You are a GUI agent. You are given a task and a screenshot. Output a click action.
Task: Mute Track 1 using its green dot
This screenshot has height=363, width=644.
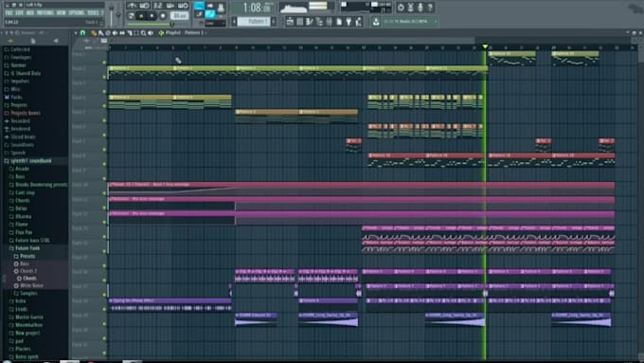click(x=104, y=63)
